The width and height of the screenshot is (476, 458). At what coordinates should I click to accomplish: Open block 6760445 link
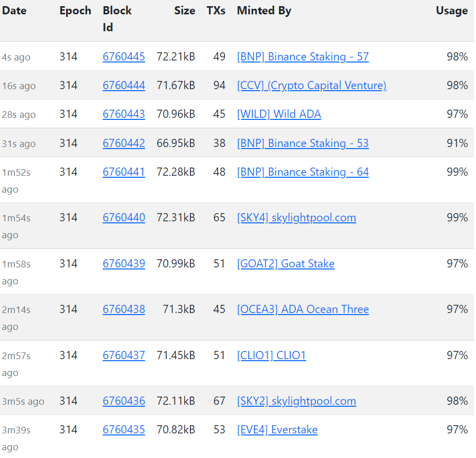click(124, 56)
